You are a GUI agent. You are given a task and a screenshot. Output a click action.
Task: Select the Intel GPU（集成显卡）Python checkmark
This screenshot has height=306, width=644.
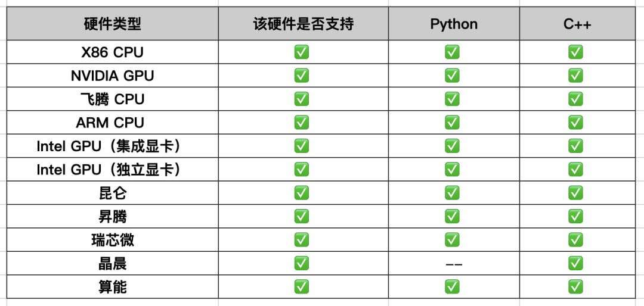pos(452,146)
